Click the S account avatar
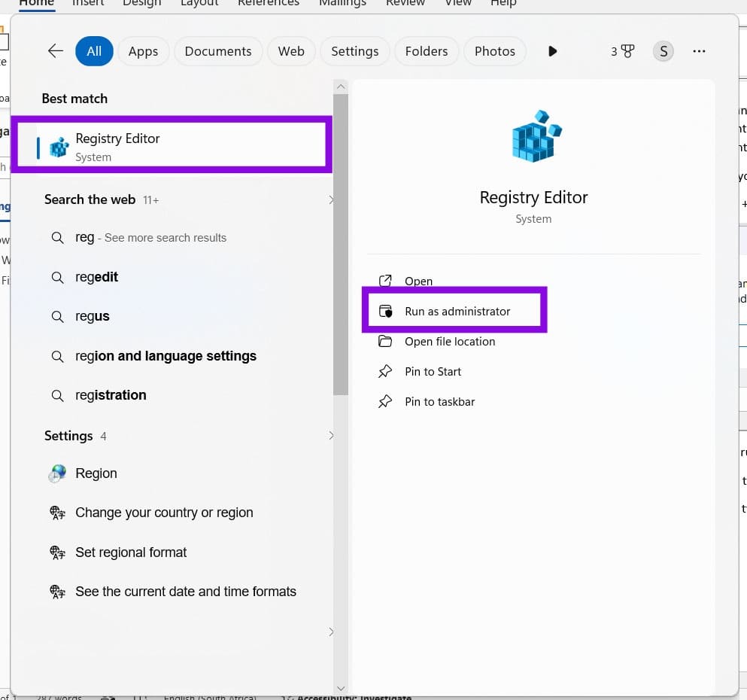 (663, 51)
